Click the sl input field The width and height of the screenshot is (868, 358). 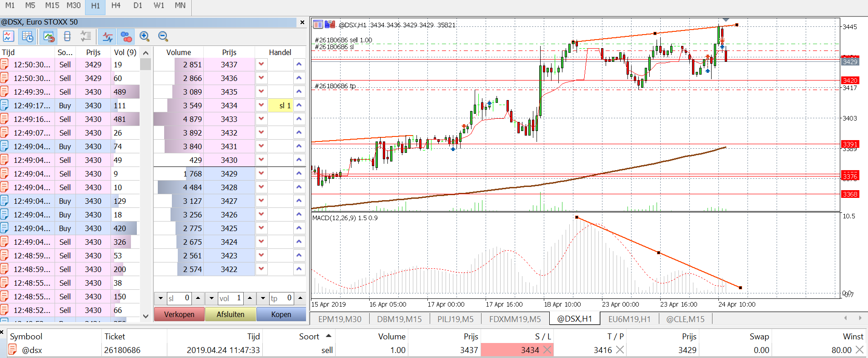(180, 298)
